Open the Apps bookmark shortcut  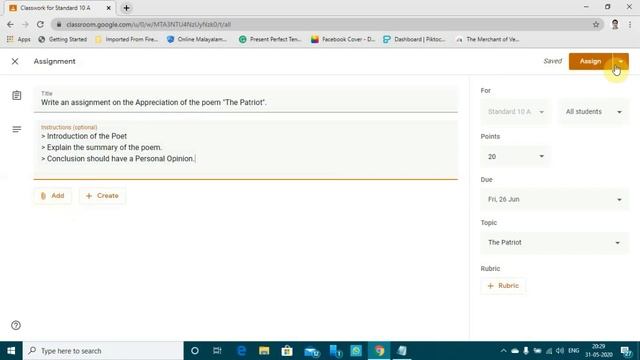coord(19,39)
